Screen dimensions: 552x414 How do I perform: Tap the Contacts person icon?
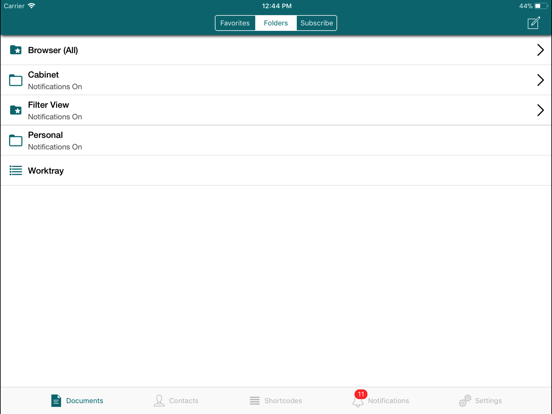pyautogui.click(x=159, y=401)
